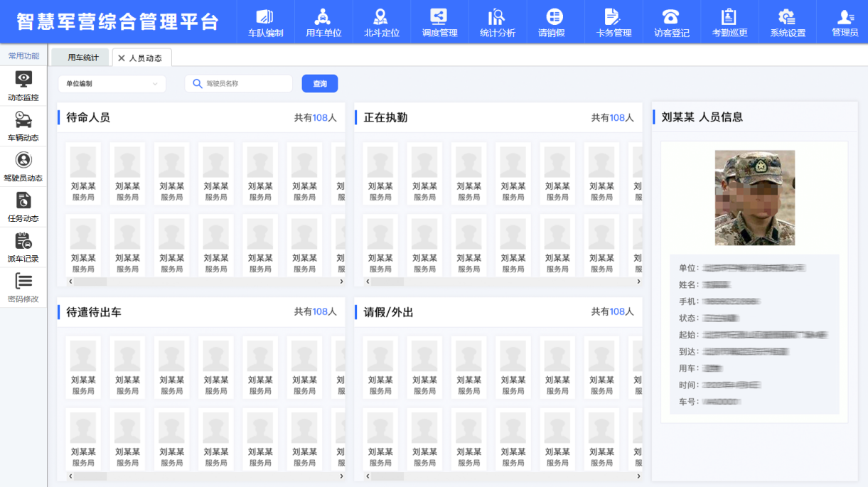Click left scroll arrow in 待命人员 panel
Viewport: 868px width, 487px height.
click(70, 282)
